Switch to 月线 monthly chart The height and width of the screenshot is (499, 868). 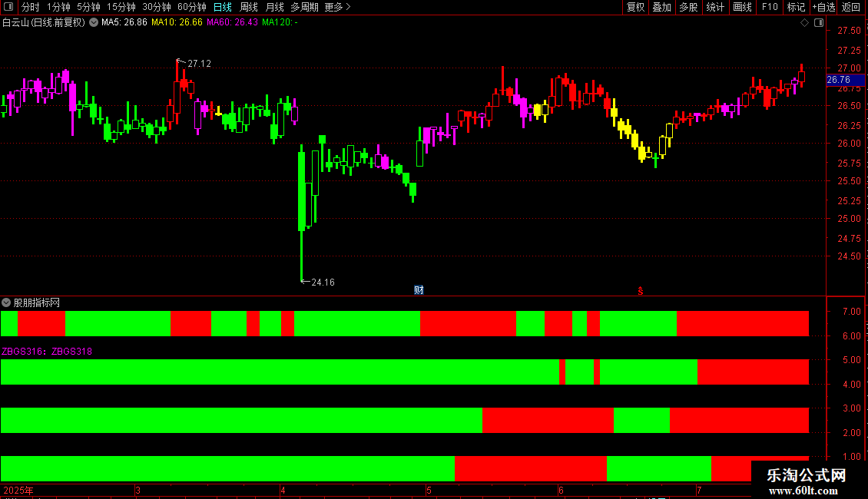click(274, 7)
